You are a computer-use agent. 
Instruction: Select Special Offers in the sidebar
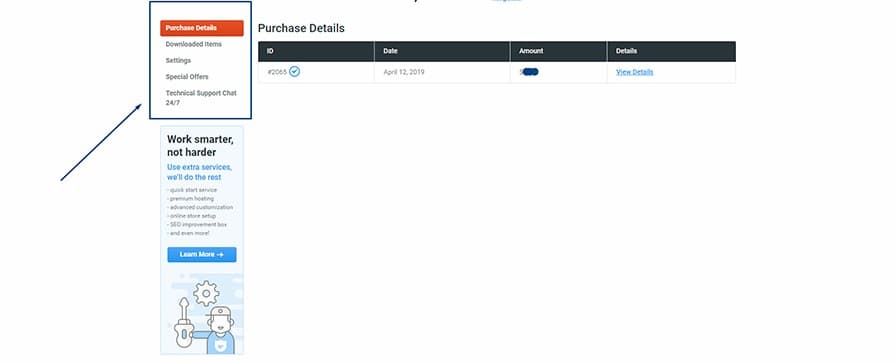point(187,76)
